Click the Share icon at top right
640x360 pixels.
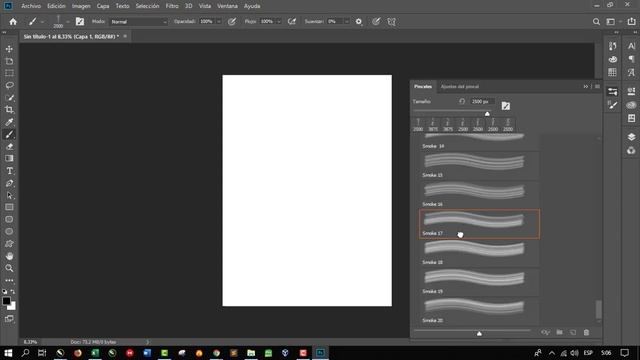(x=631, y=22)
